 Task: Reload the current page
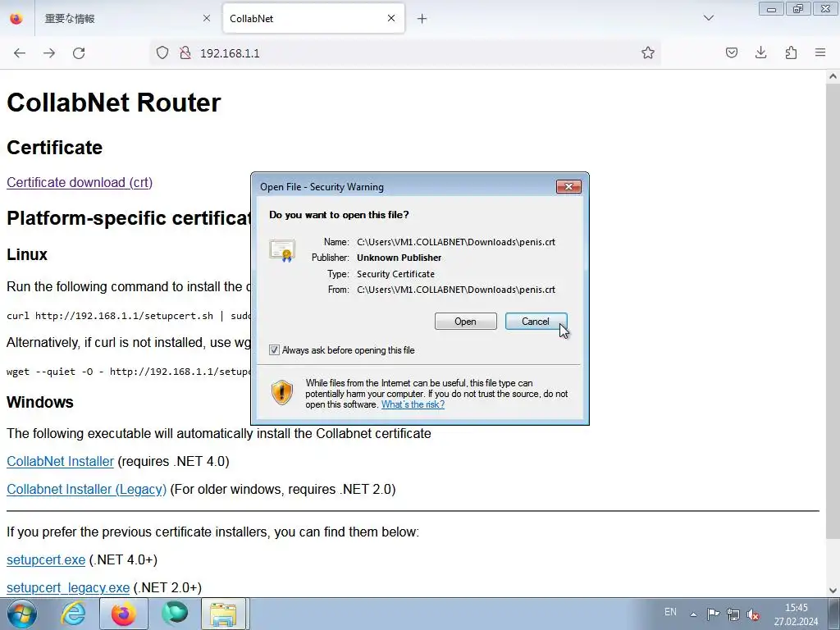[x=79, y=53]
